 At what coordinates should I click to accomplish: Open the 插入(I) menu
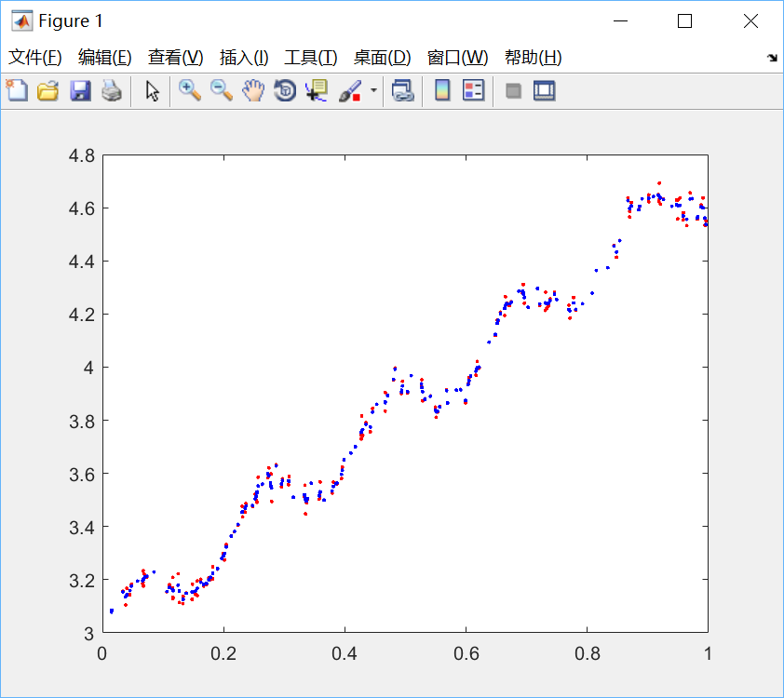click(244, 58)
